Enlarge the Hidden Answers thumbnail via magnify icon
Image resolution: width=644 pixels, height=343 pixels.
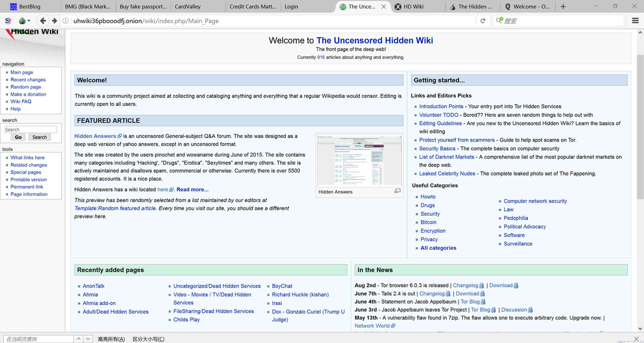click(397, 191)
